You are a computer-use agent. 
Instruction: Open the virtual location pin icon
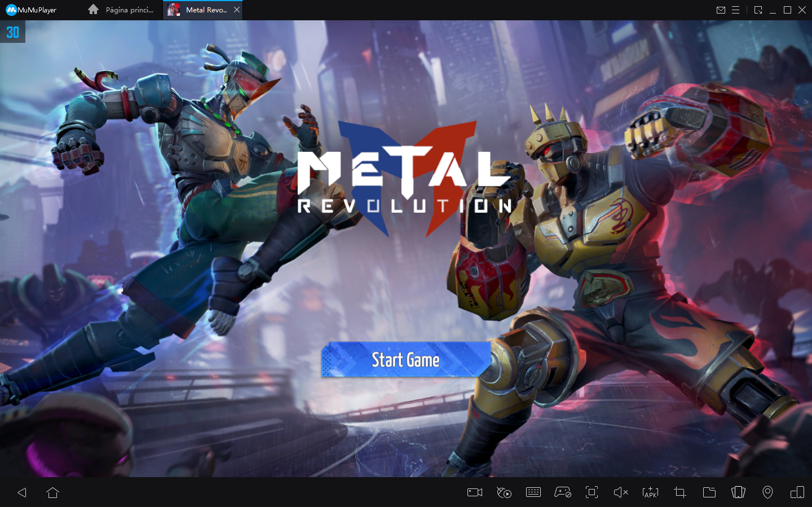[x=767, y=492]
